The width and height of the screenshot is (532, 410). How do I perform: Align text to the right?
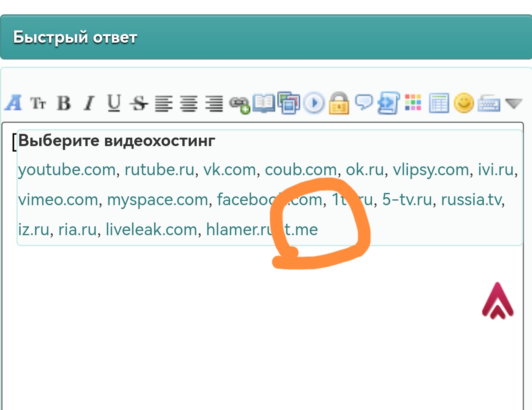coord(214,103)
